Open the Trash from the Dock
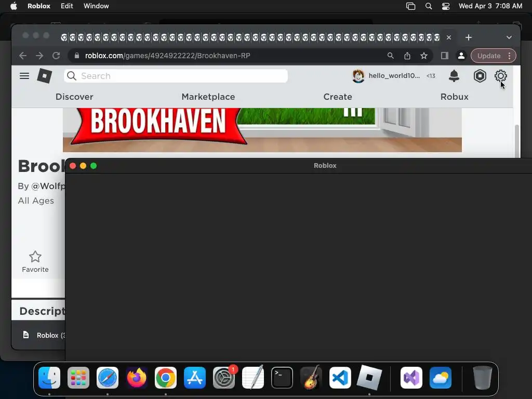The width and height of the screenshot is (532, 399). pyautogui.click(x=482, y=378)
